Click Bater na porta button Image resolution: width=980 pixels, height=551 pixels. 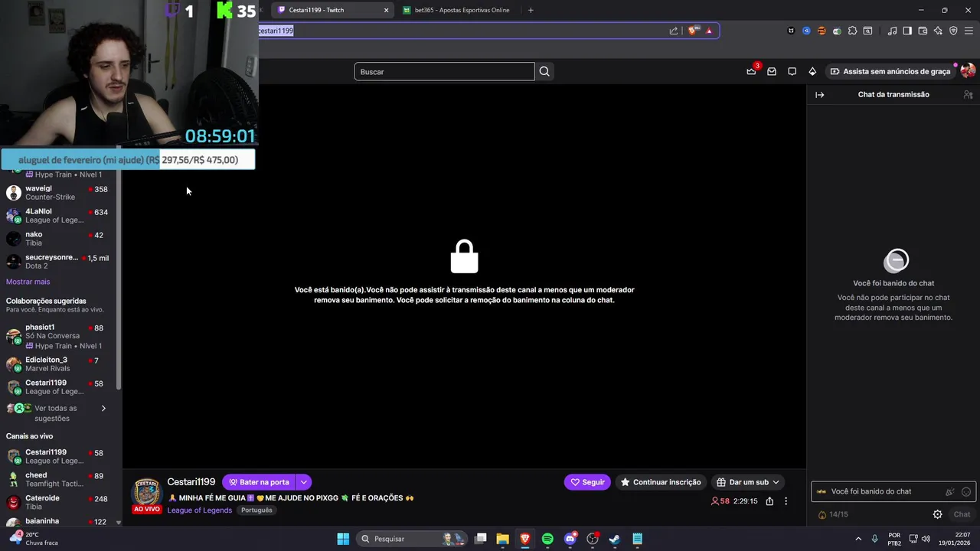click(x=259, y=482)
